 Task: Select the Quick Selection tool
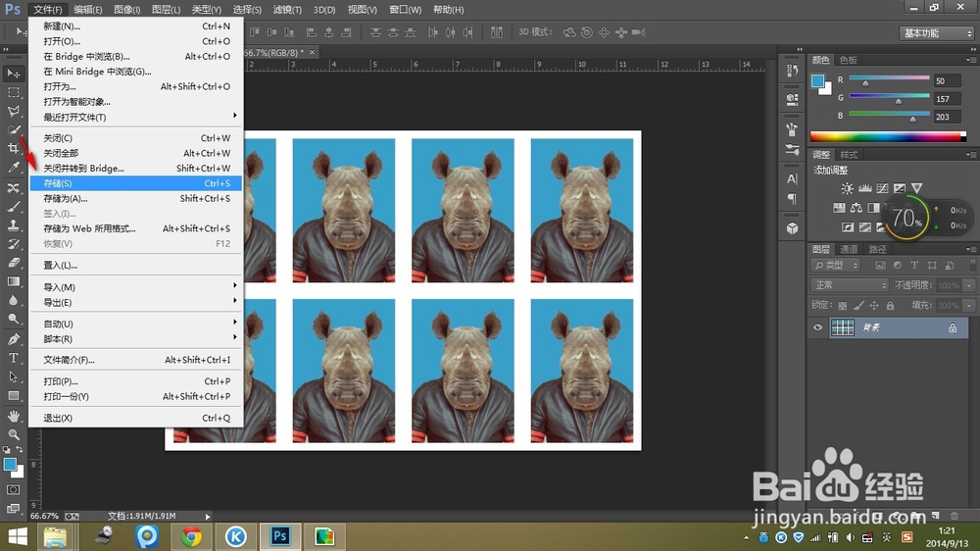[13, 130]
